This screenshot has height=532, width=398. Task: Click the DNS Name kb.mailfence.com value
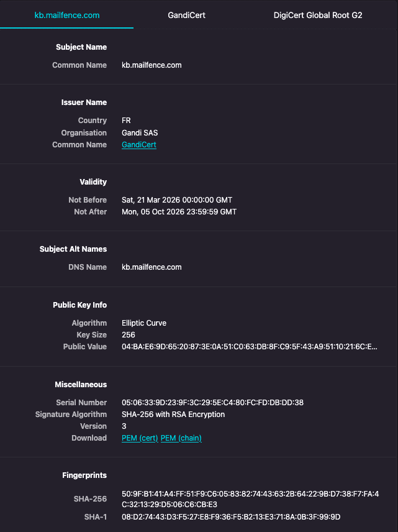(152, 267)
